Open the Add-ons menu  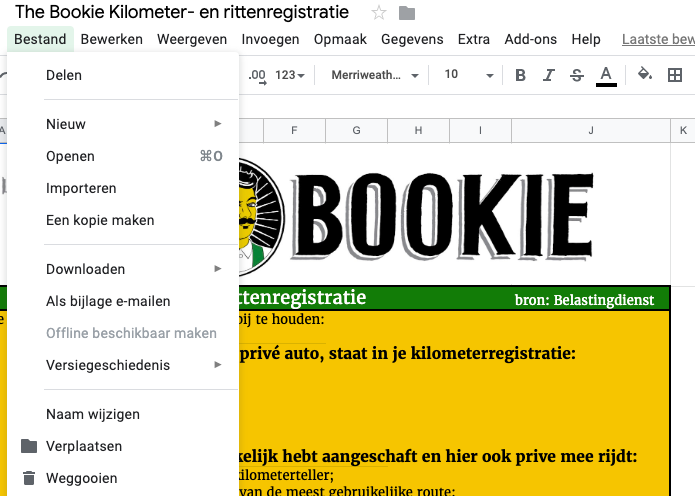(531, 39)
